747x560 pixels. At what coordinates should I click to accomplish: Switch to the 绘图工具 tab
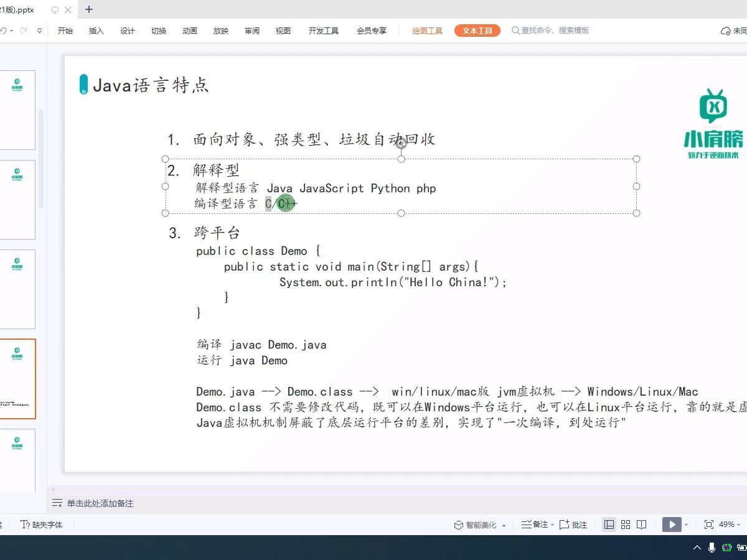(427, 30)
